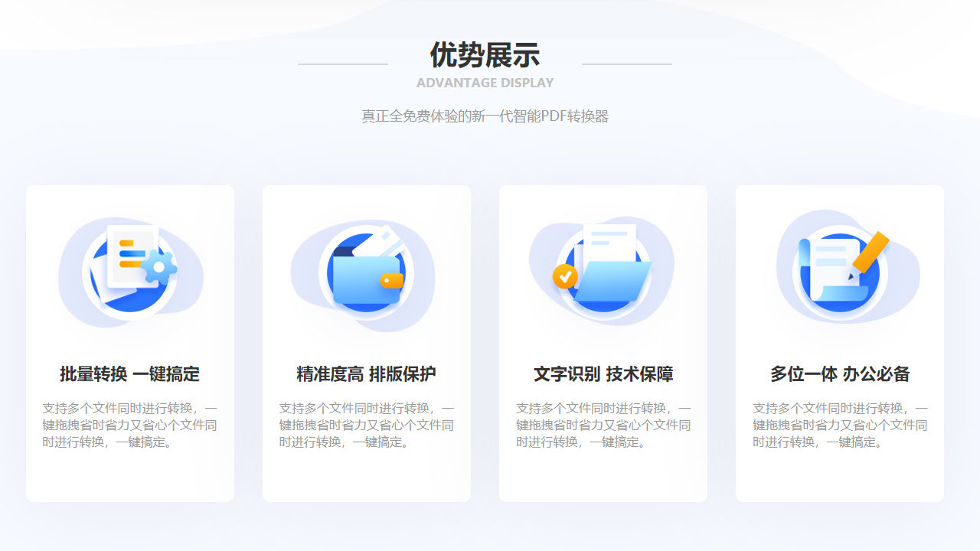
Task: Open the 批量转换 一键搞定 card
Action: pyautogui.click(x=129, y=343)
